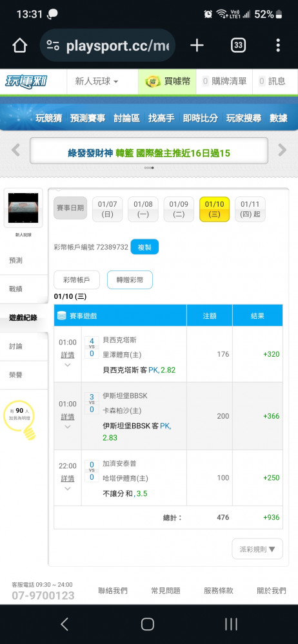Image resolution: width=298 pixels, height=644 pixels.
Task: Expand 詳情 for the 加濟安泰普 match
Action: pyautogui.click(x=68, y=479)
